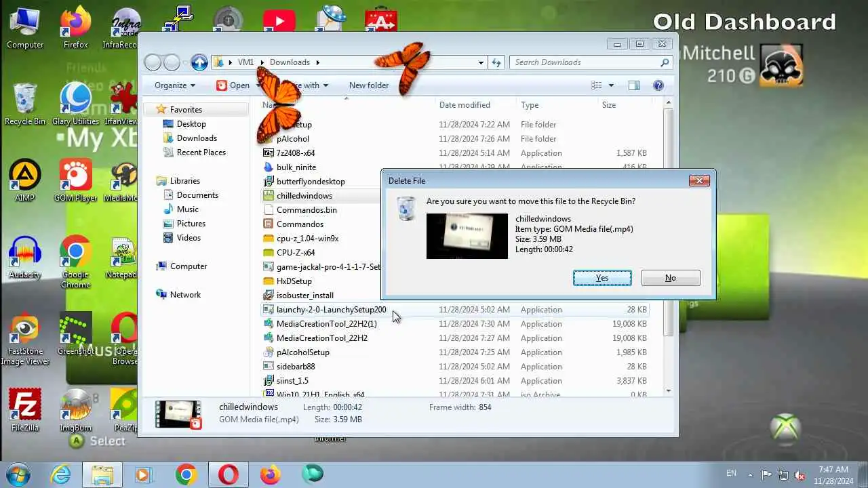Image resolution: width=868 pixels, height=488 pixels.
Task: Click the Search Downloads field
Action: 591,62
